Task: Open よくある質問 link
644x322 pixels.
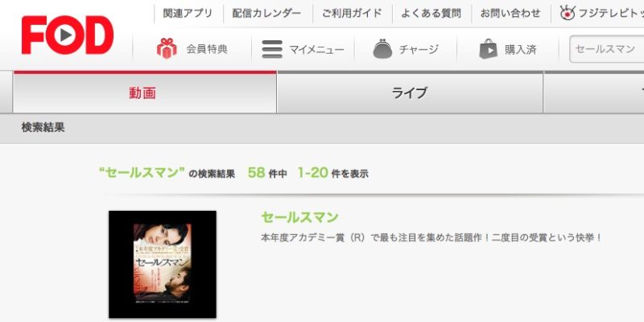Action: coord(431,14)
